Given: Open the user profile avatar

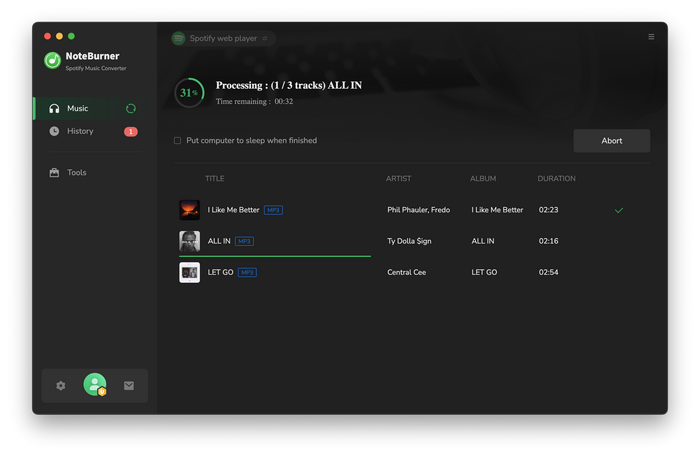Looking at the screenshot, I should click(x=95, y=385).
